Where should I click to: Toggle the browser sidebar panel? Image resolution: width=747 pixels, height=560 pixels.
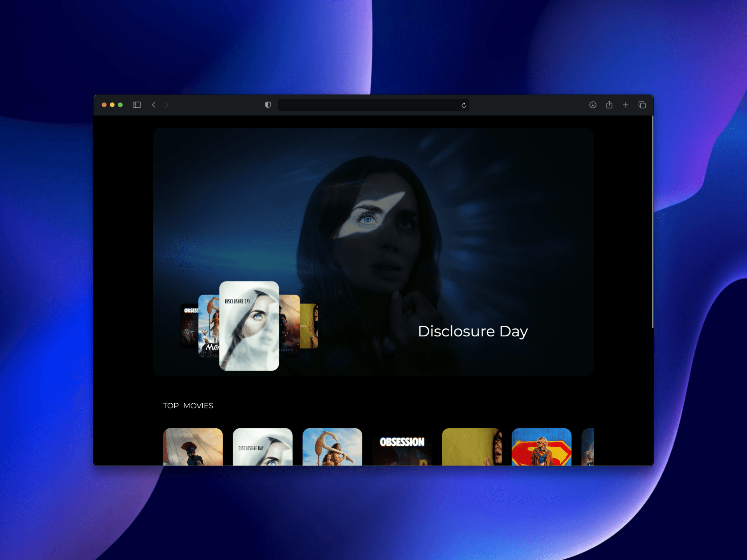click(137, 105)
